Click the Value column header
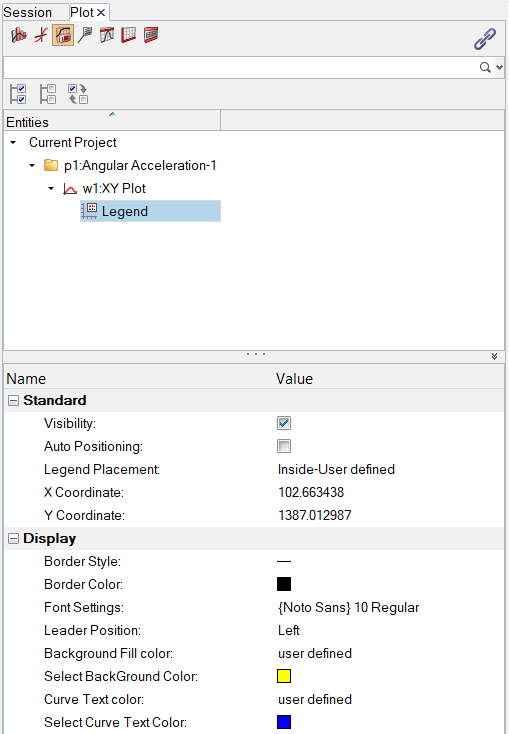 pos(294,378)
